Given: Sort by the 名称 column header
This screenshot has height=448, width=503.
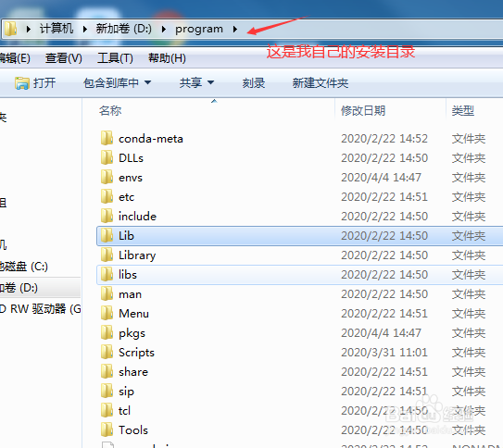Looking at the screenshot, I should tap(110, 110).
